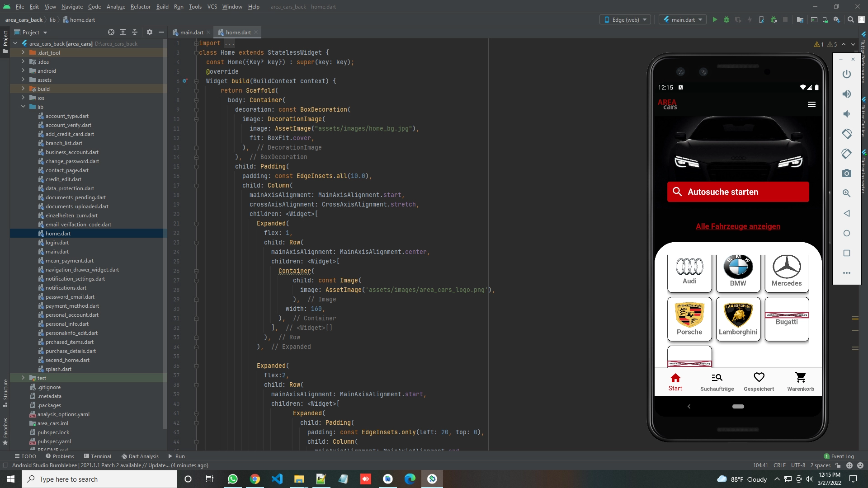Expand the android folder
Image resolution: width=868 pixels, height=488 pixels.
[x=23, y=71]
